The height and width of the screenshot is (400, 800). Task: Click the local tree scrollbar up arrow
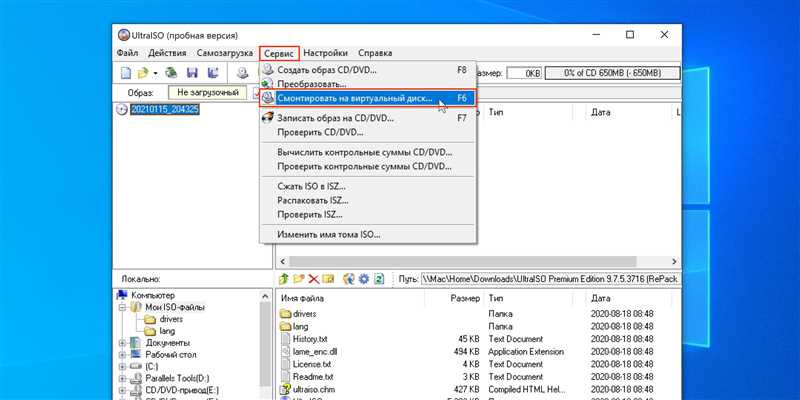[265, 296]
